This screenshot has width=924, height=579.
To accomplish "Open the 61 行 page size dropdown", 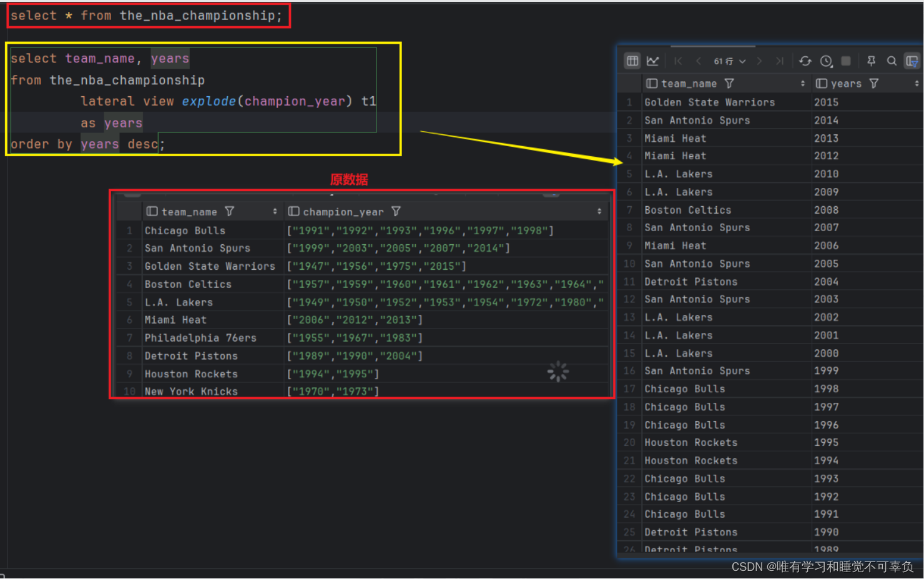I will tap(730, 61).
